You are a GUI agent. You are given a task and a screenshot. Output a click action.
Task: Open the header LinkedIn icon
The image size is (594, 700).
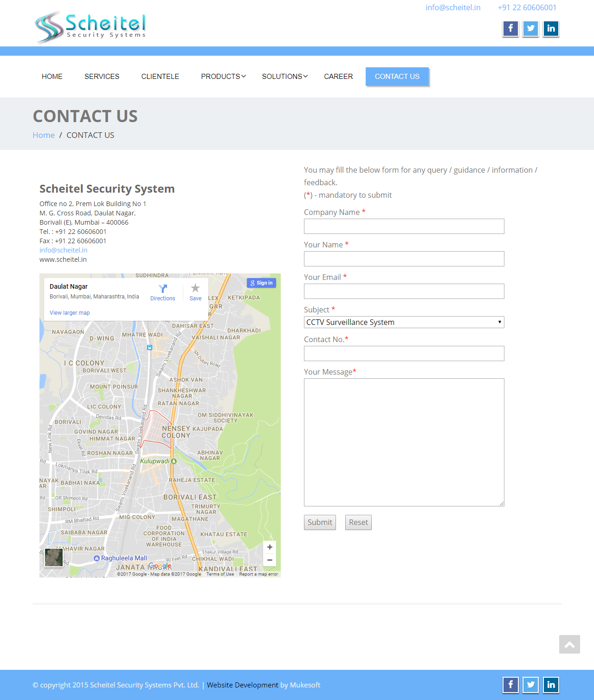pyautogui.click(x=551, y=29)
